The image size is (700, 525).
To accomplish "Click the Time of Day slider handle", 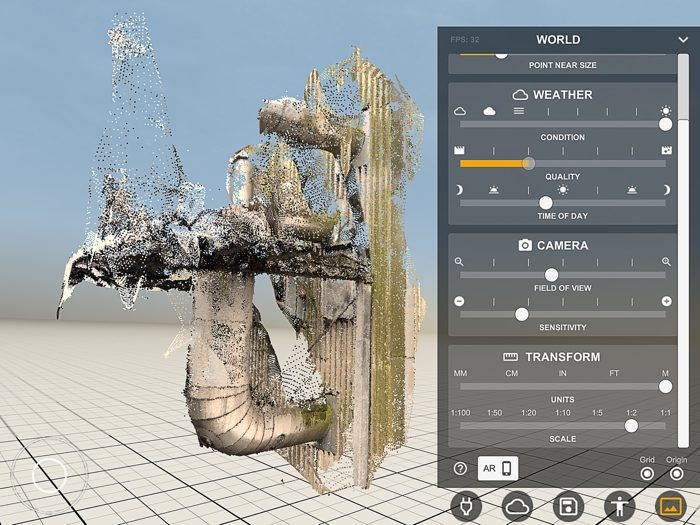I will (546, 203).
